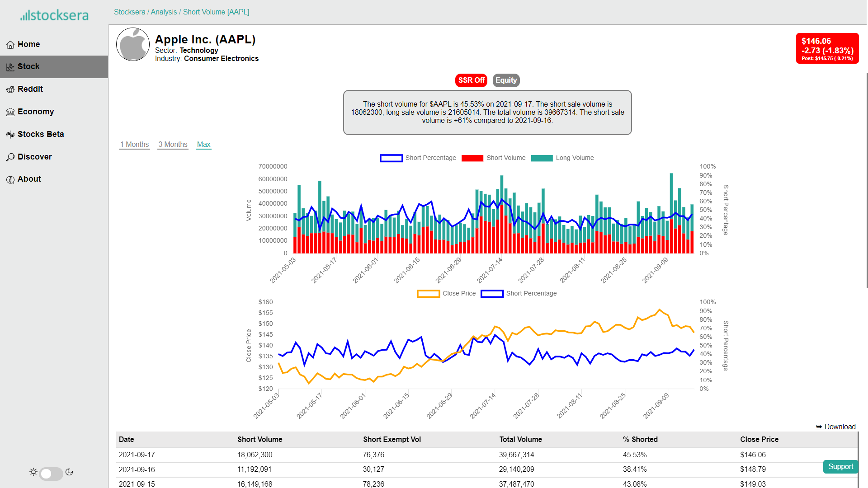Viewport: 868px width, 488px height.
Task: Click the Reddit alien icon in sidebar
Action: (x=10, y=89)
